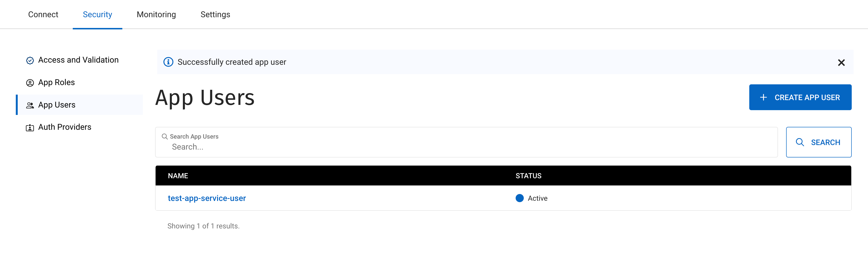
Task: Click the Access and Validation shield icon
Action: tap(30, 60)
